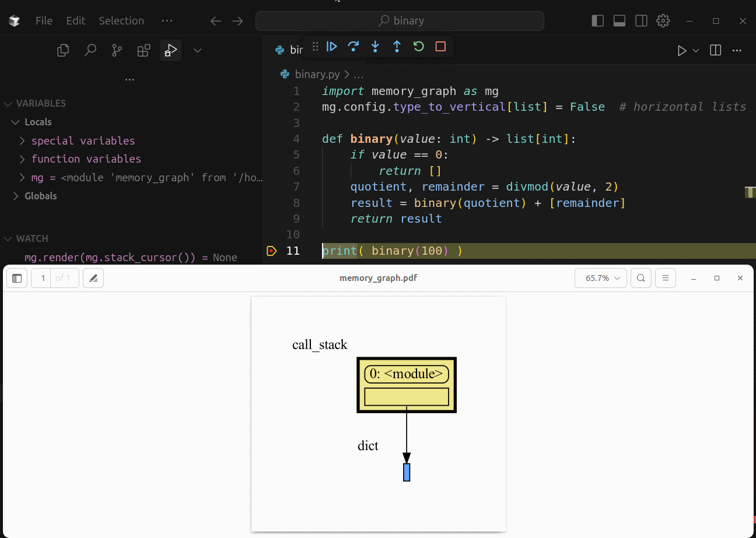Click line number 8 in the gutter
This screenshot has height=538, width=756.
(296, 203)
